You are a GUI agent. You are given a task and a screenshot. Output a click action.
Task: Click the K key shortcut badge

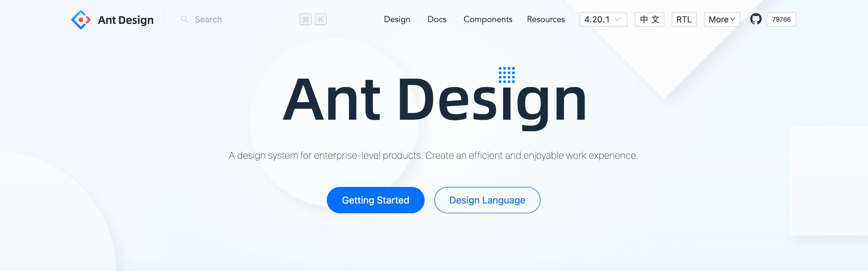tap(321, 20)
